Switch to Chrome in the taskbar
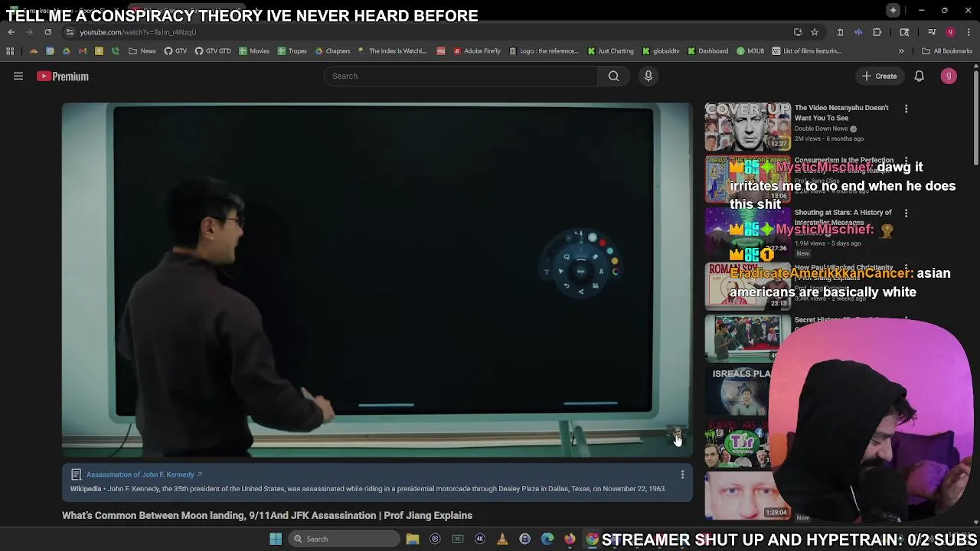Viewport: 980px width, 551px height. point(592,539)
